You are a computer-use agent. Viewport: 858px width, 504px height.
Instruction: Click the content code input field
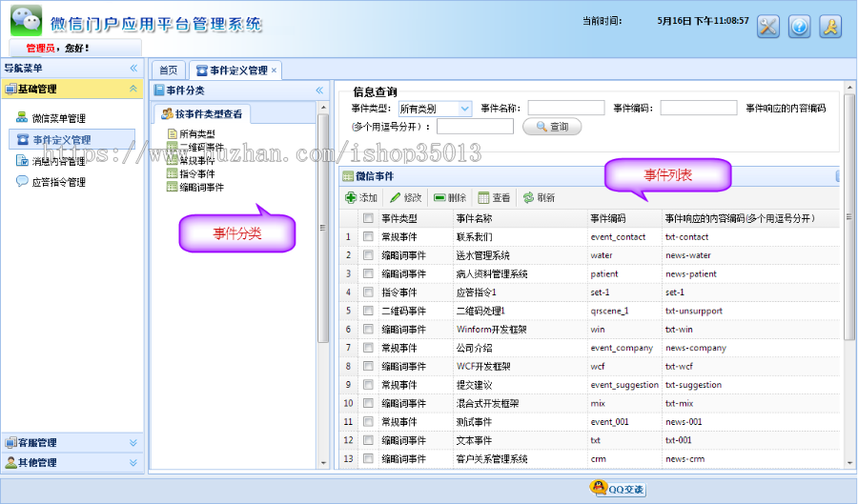click(475, 127)
